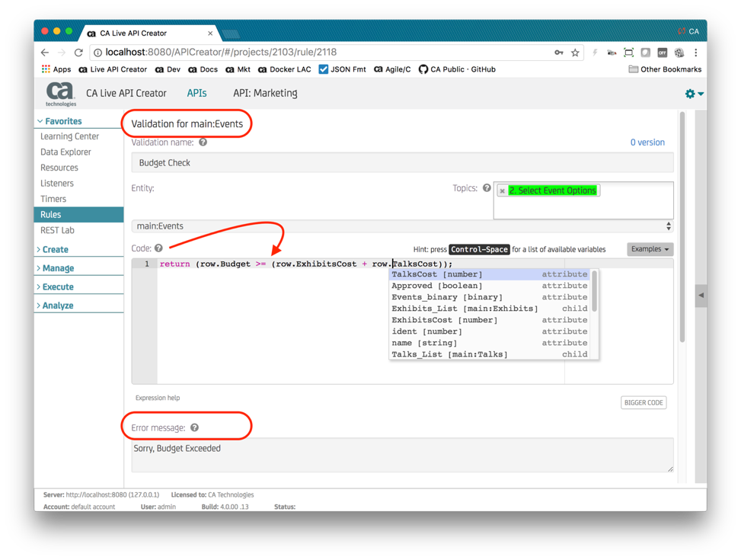741x560 pixels.
Task: Click into the Budget Check name field
Action: click(x=403, y=163)
